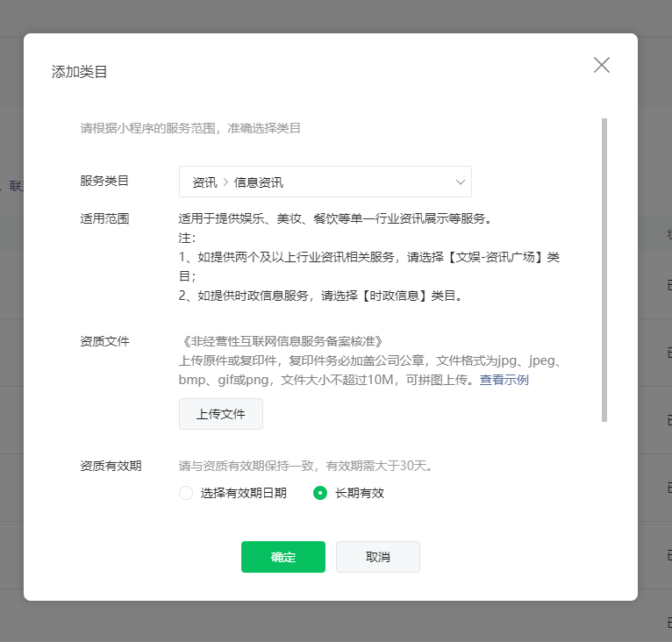Click the 《非经营性互联网信息服务备案核准》 document name
This screenshot has width=672, height=642.
coord(281,340)
